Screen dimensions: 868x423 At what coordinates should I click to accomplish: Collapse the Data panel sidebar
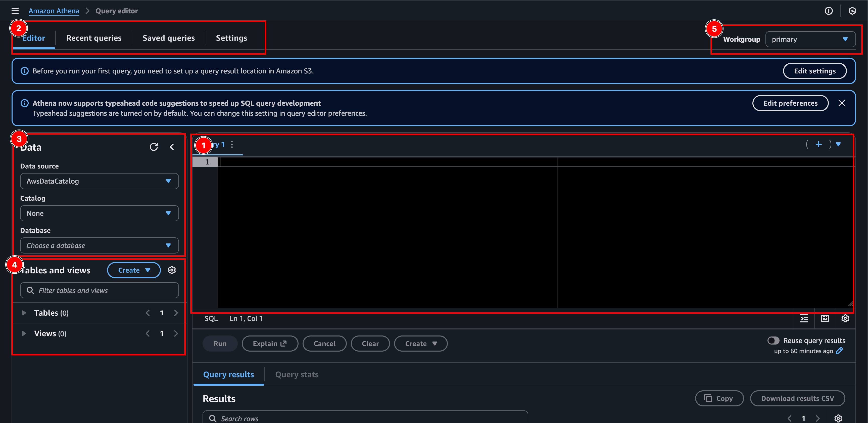click(172, 147)
